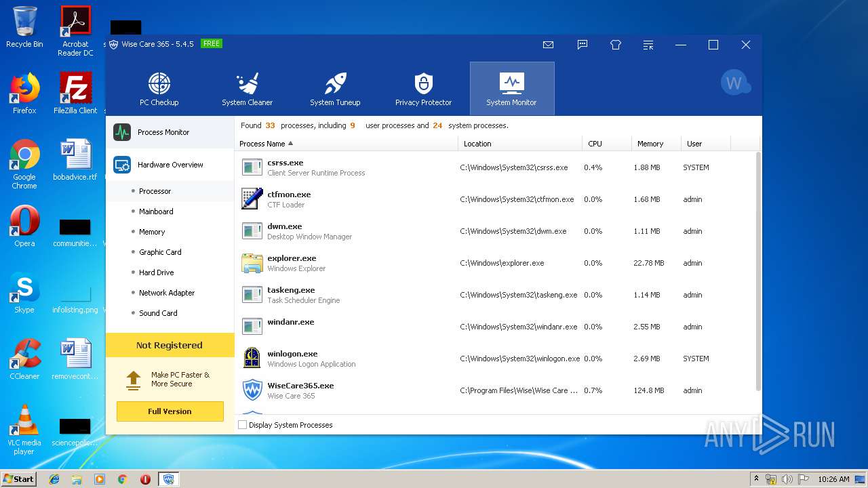The image size is (868, 488).
Task: Click Wise Care 365 taskbar button
Action: [x=168, y=479]
